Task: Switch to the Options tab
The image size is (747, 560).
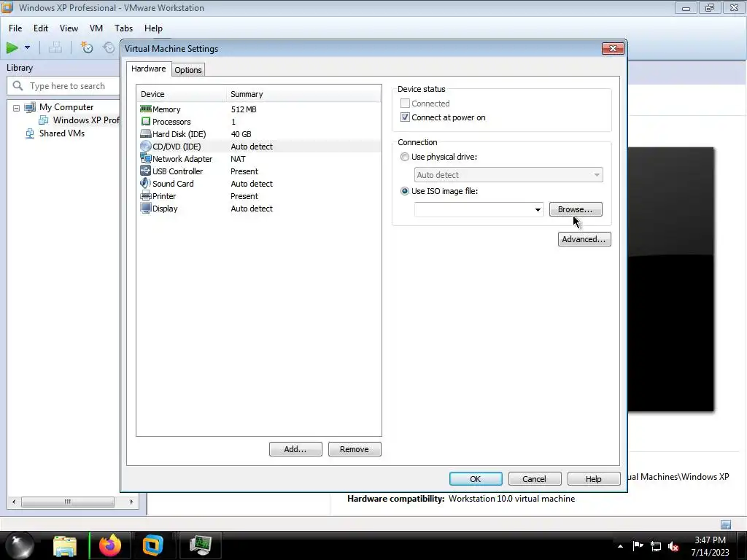Action: (x=188, y=70)
